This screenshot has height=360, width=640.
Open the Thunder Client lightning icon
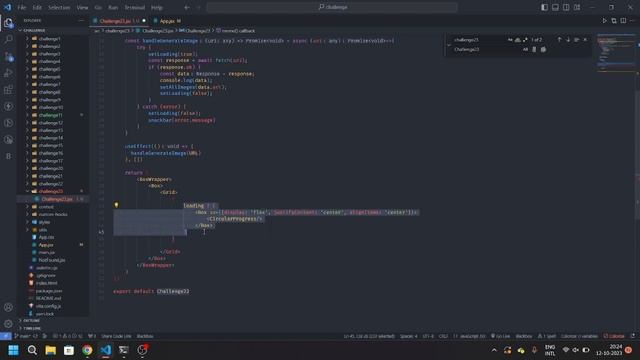(x=8, y=107)
